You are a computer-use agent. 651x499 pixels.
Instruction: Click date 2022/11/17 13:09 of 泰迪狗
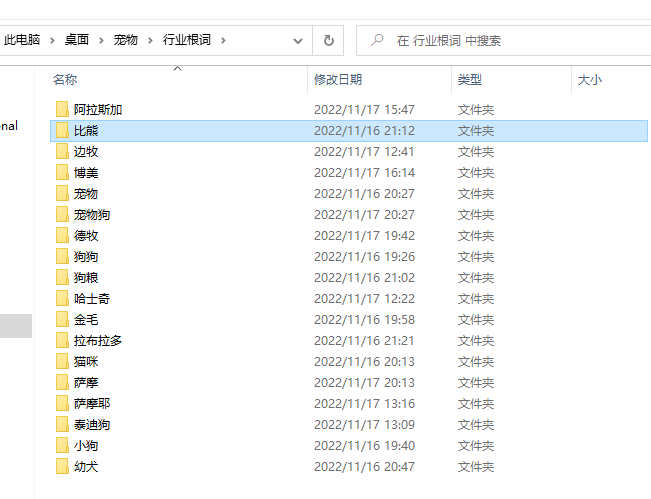tap(364, 425)
